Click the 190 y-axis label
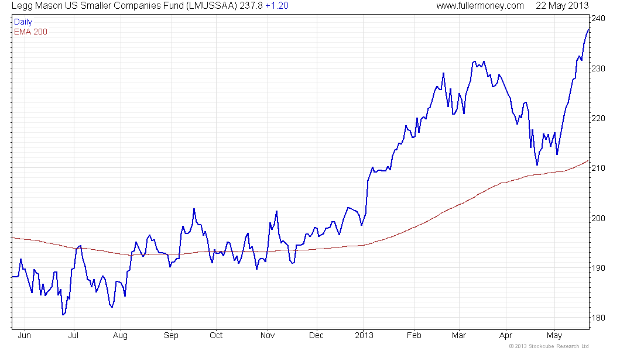Screen dimensions: 644x351 (598, 268)
